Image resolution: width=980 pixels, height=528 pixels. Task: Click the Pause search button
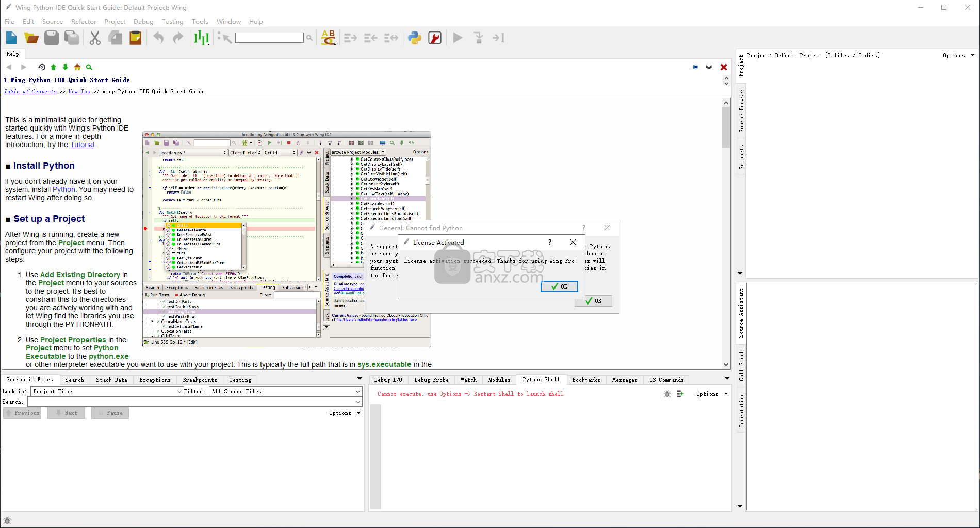(110, 413)
